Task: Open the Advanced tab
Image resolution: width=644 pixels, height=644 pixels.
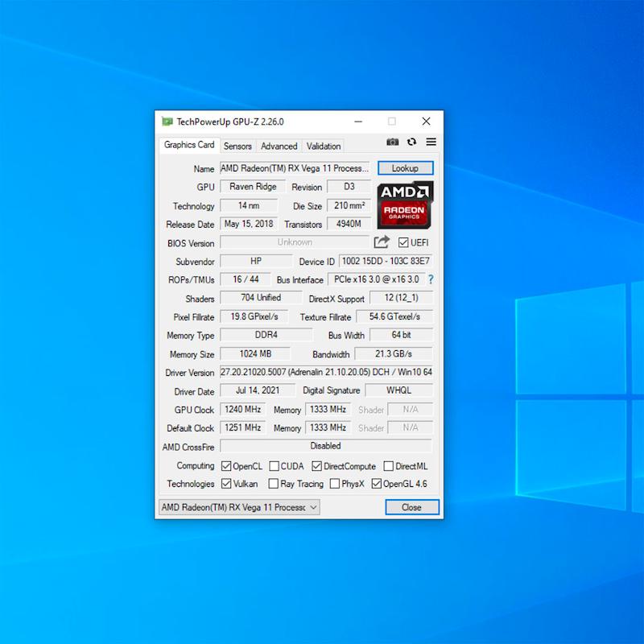Action: coord(279,147)
